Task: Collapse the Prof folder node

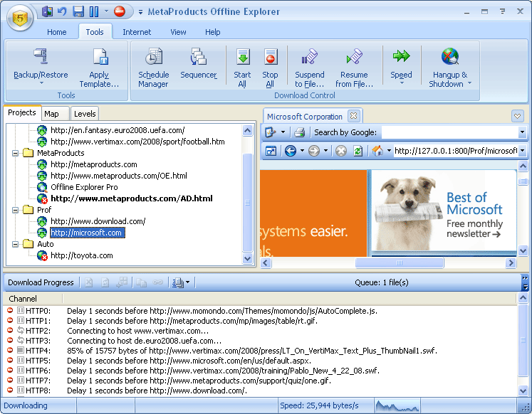Action: point(15,210)
